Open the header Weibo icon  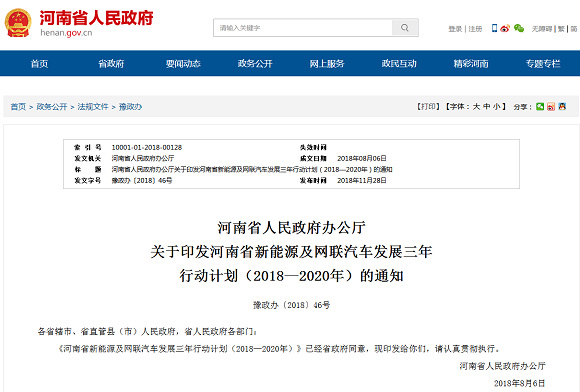click(505, 28)
